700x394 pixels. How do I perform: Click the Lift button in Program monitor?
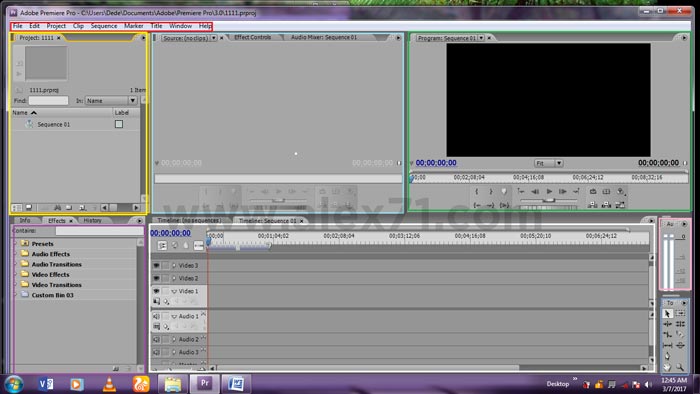(x=593, y=205)
